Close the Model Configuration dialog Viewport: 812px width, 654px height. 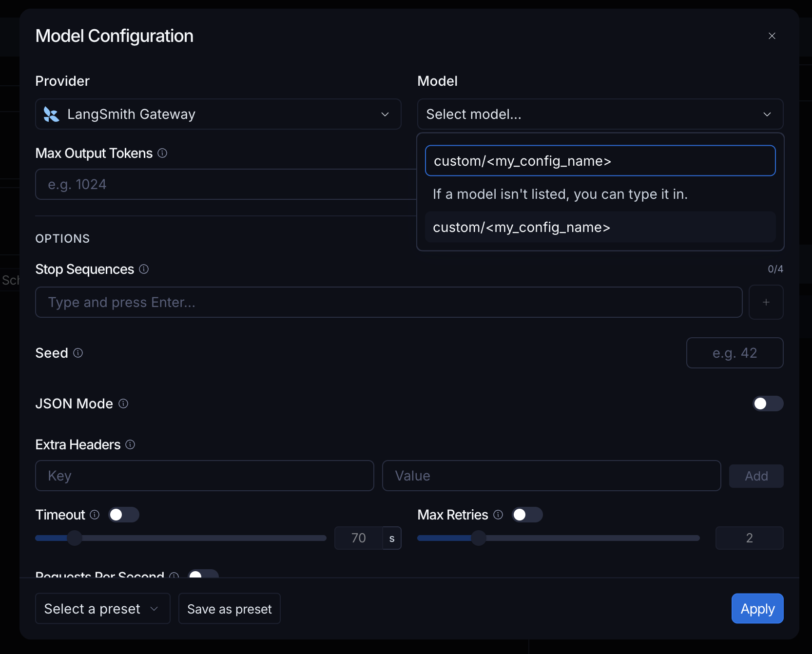(x=772, y=36)
